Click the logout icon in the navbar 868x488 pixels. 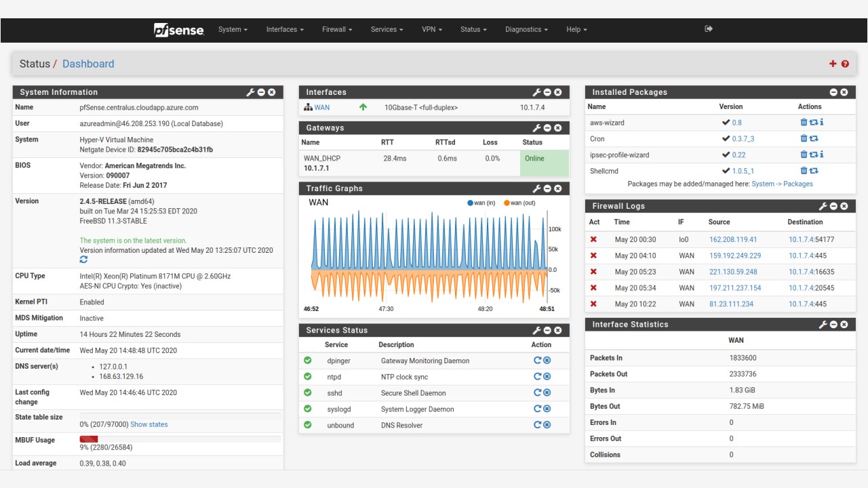[709, 29]
